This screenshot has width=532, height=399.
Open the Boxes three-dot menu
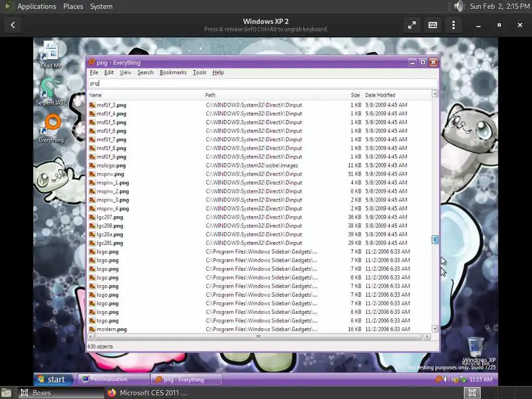click(453, 25)
